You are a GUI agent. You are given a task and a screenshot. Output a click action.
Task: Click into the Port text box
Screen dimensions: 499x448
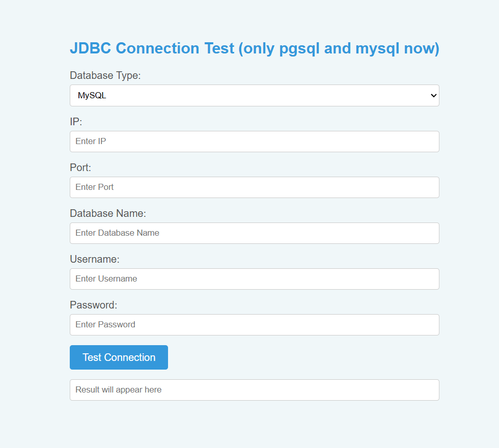254,187
